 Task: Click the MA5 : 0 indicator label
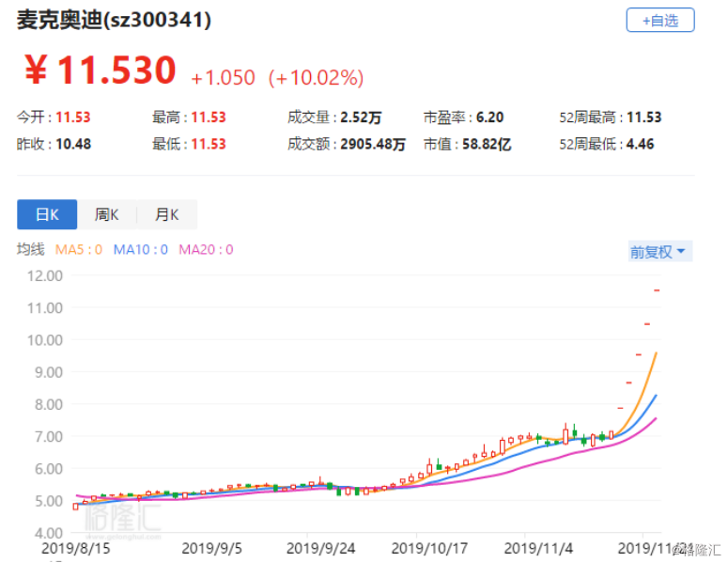click(79, 250)
